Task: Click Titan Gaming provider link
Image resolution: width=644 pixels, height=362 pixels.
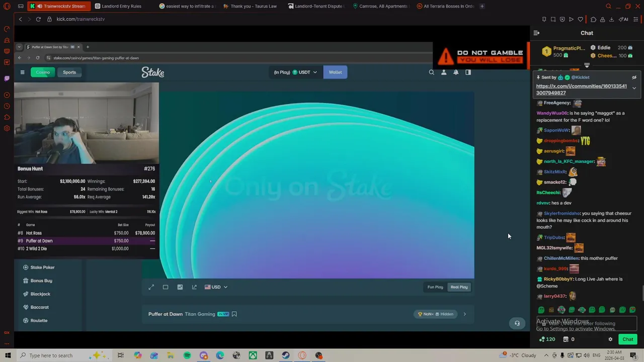Action: (x=200, y=314)
